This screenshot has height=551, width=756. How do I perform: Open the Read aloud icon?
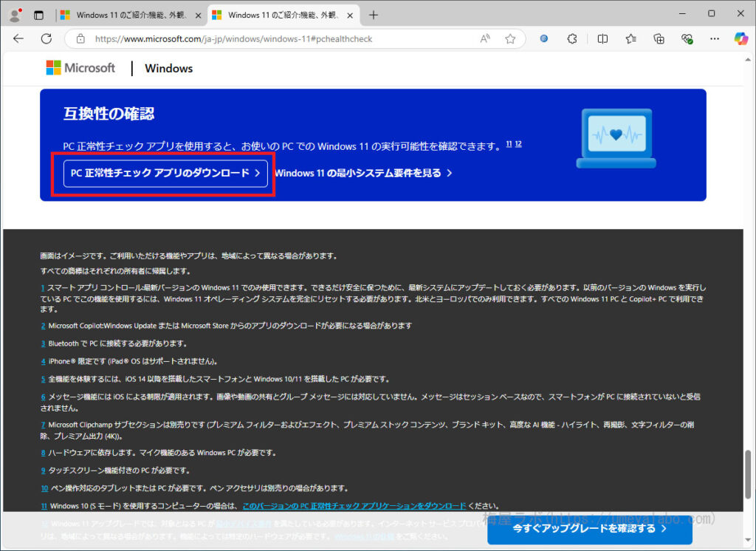(485, 38)
